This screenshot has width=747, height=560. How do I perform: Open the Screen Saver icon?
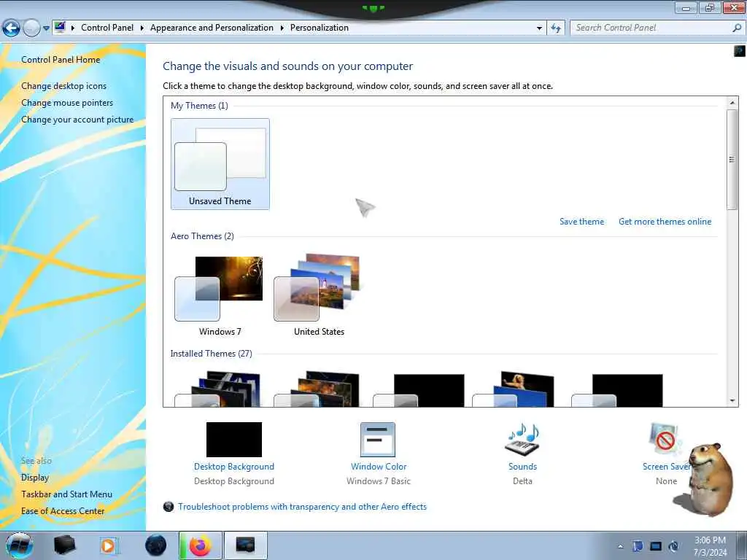tap(665, 439)
